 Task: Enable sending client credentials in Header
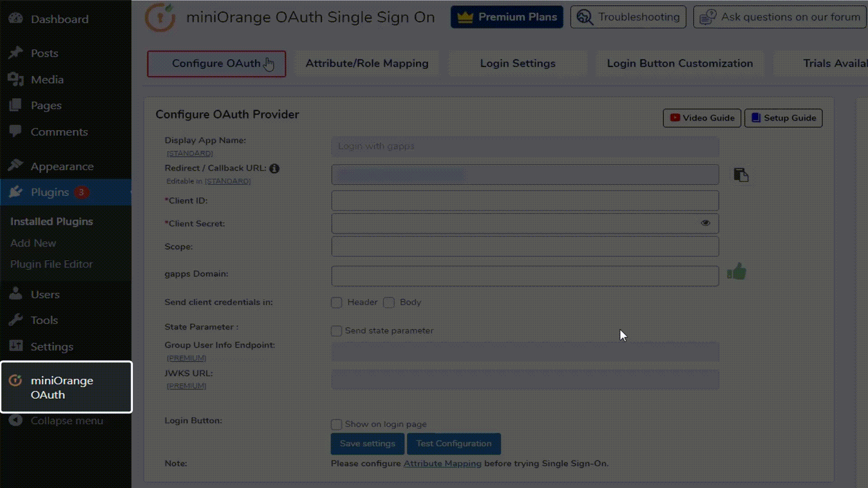click(x=336, y=303)
